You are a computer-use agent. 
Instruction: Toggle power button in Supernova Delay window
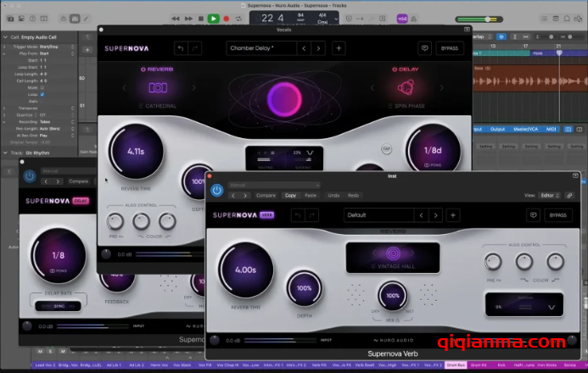point(29,176)
